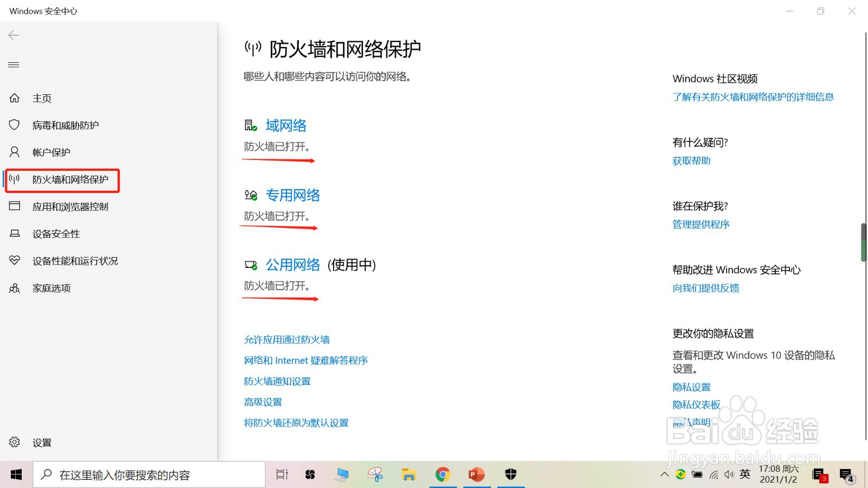Click the 域网络 network icon with green checkmark
The width and height of the screenshot is (868, 488).
pos(250,124)
